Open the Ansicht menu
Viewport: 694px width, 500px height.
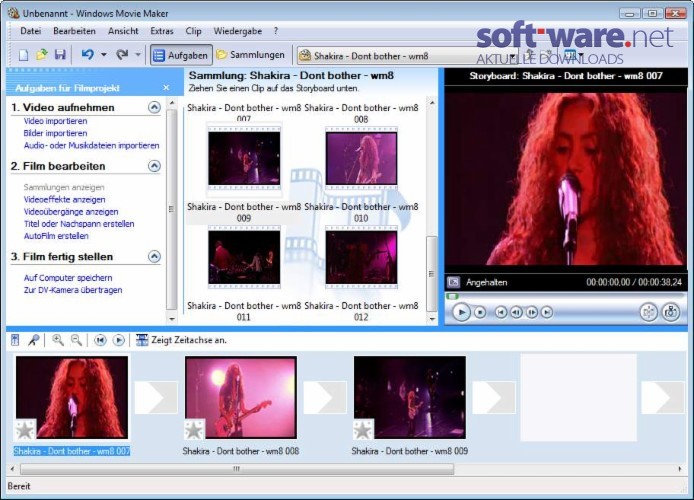click(123, 31)
